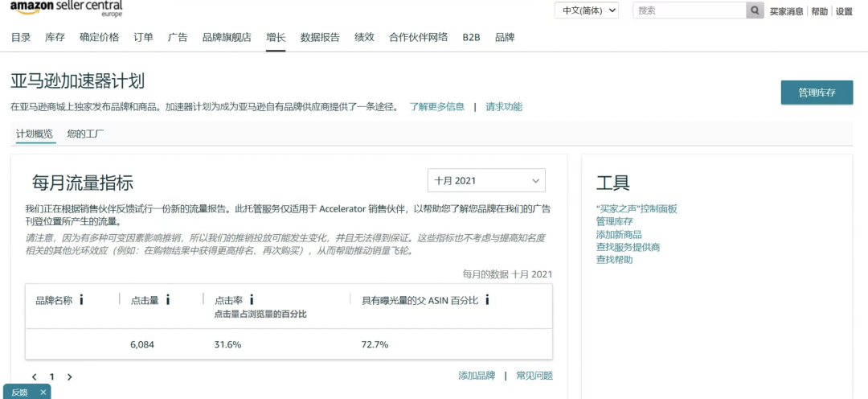Select the 工具 panel heading

tap(612, 183)
